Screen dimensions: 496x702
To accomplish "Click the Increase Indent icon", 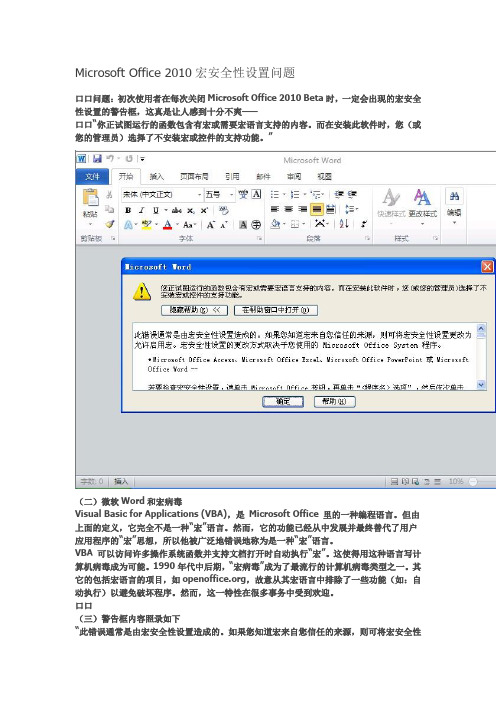I will (x=352, y=194).
